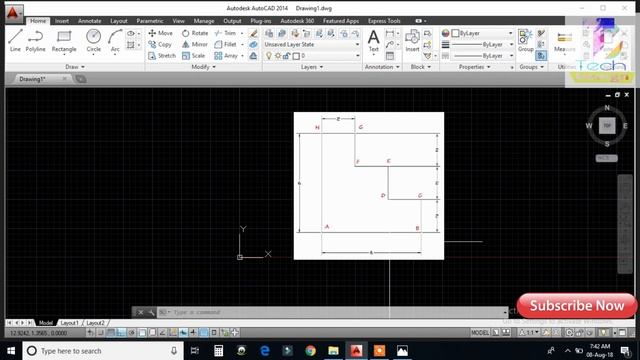This screenshot has width=640, height=360.
Task: Click the Erase tool icon
Action: (253, 33)
